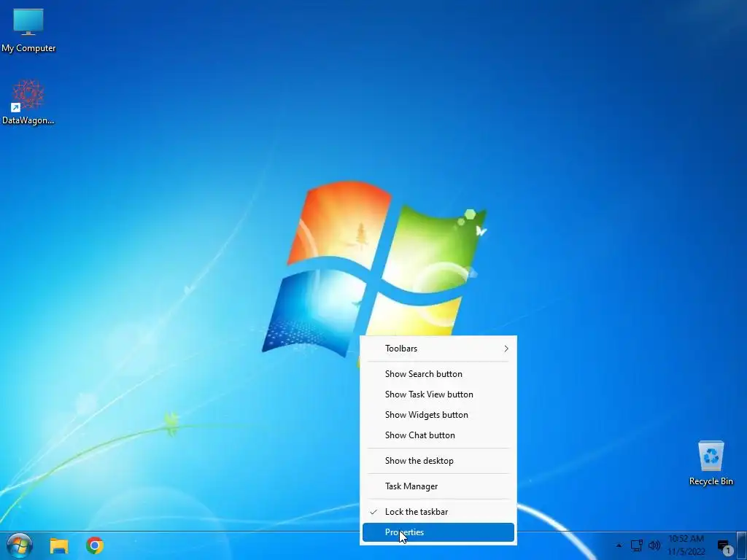
Task: Toggle Lock the taskbar checkmark
Action: 438,512
